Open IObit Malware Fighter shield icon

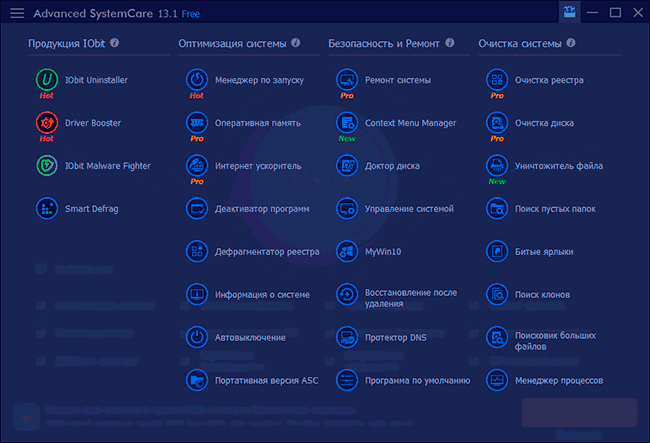click(x=47, y=166)
